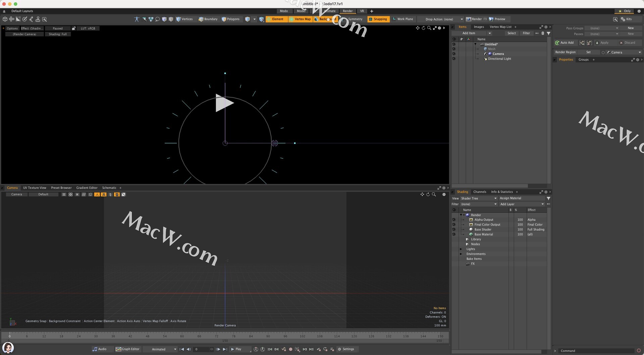Collapse the Untitled* scene tree
Viewport: 644px width, 355px height.
[475, 44]
